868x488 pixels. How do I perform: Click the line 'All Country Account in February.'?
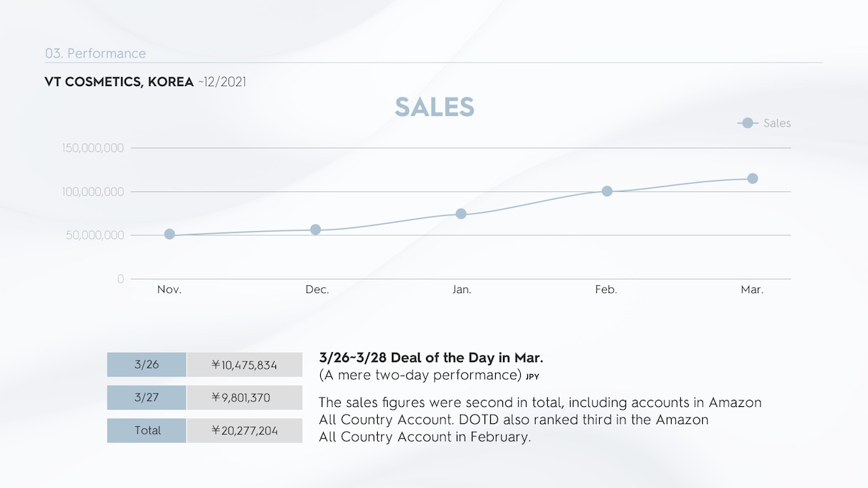click(425, 437)
